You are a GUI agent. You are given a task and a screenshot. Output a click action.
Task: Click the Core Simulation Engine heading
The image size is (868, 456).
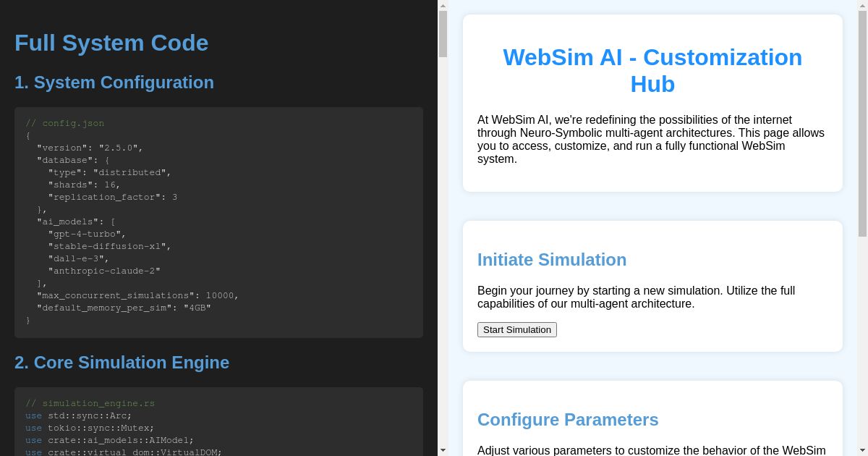coord(122,363)
